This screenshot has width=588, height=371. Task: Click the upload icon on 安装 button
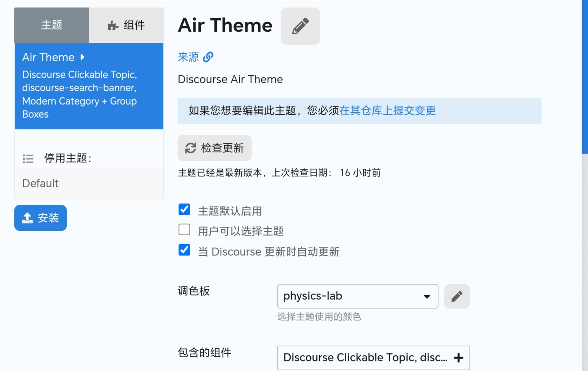coord(27,218)
